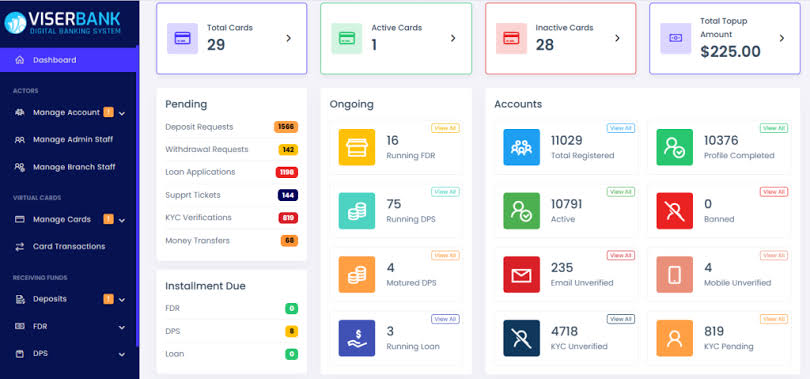The width and height of the screenshot is (810, 379).
Task: Click the Loan Applications 1198 badge
Action: pyautogui.click(x=287, y=172)
